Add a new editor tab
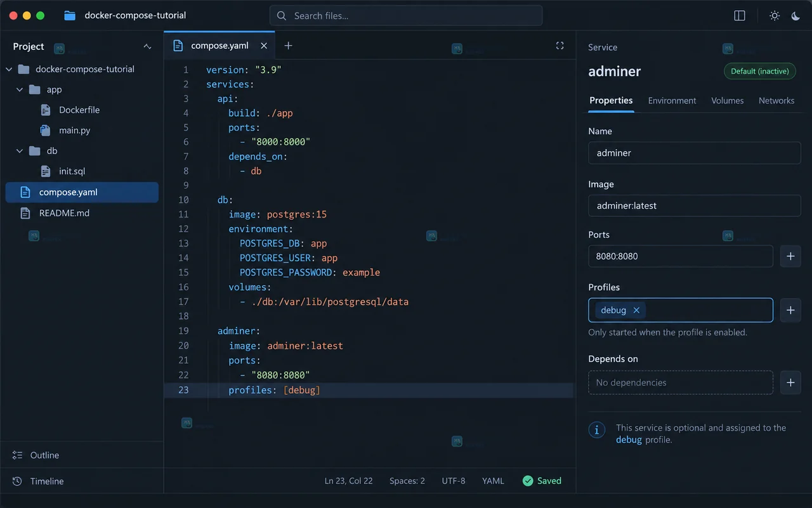Image resolution: width=812 pixels, height=508 pixels. click(288, 46)
